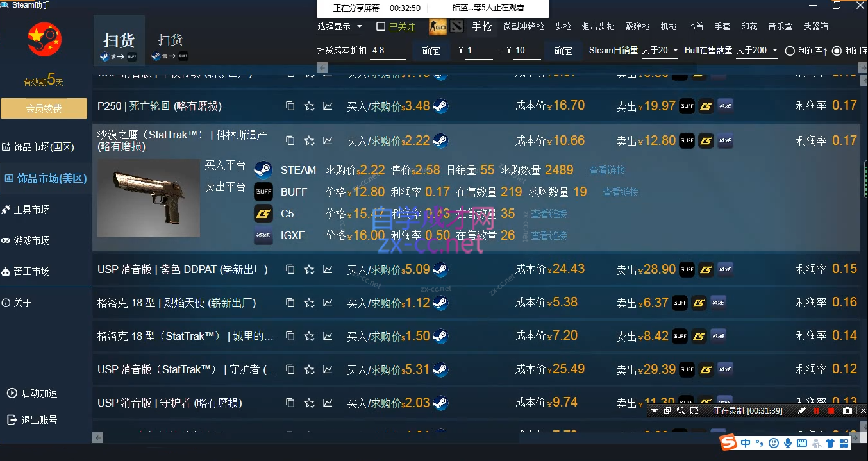
Task: Select the 武器箱 category
Action: [815, 26]
